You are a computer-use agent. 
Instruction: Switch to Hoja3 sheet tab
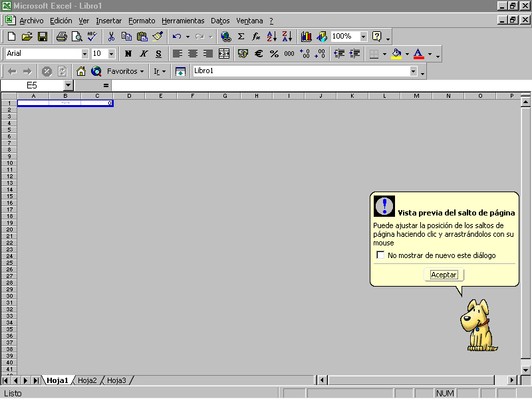coord(116,380)
